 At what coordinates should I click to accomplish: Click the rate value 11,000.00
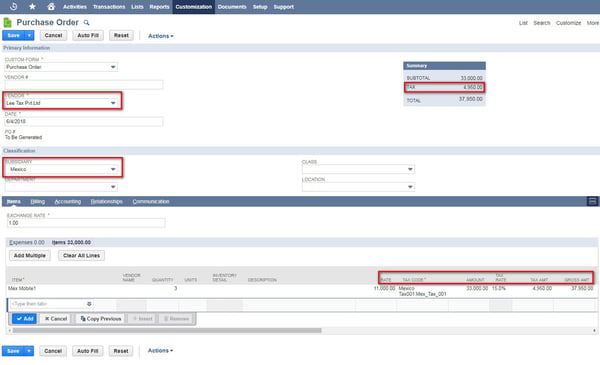point(384,288)
